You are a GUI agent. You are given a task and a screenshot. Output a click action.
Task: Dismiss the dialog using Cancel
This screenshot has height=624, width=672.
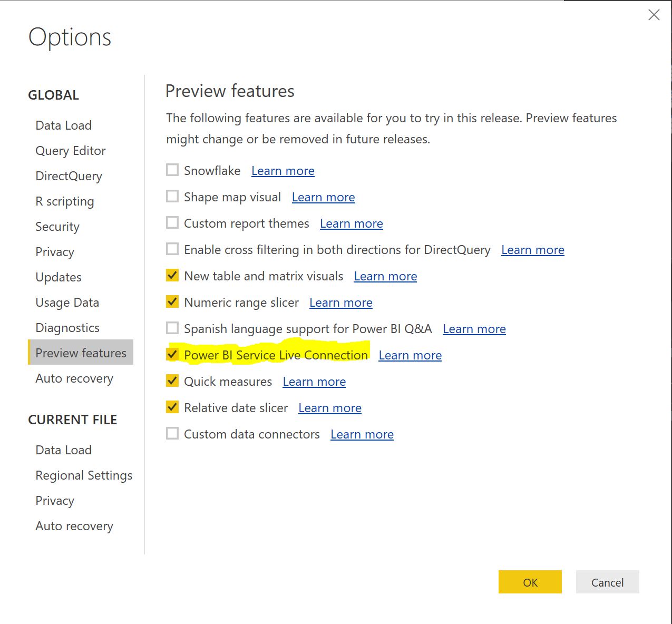(607, 582)
